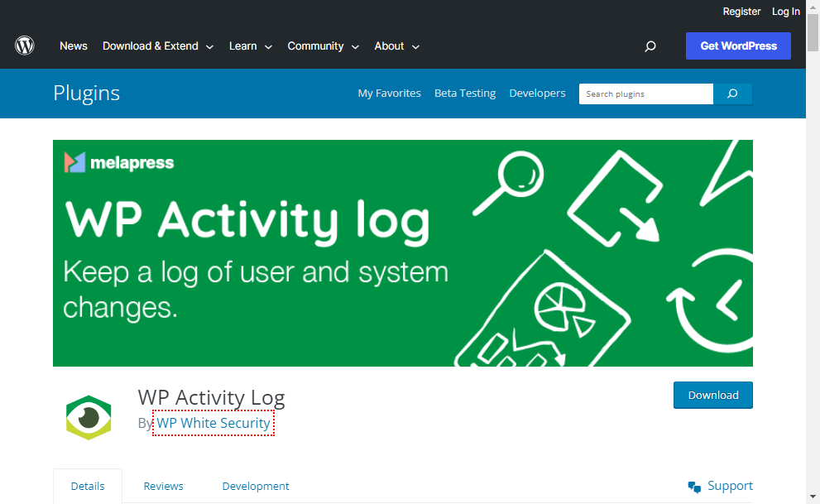Expand the Download & Extend menu
The image size is (820, 504).
pyautogui.click(x=157, y=46)
